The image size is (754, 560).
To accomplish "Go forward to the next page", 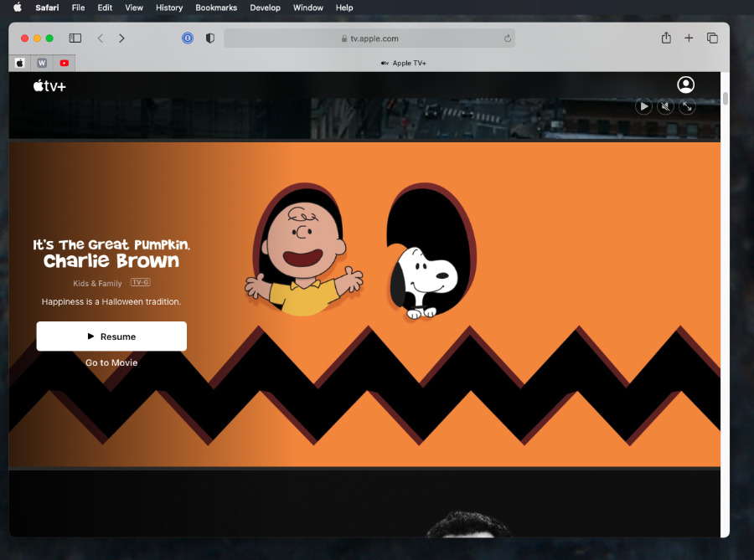I will click(x=121, y=38).
